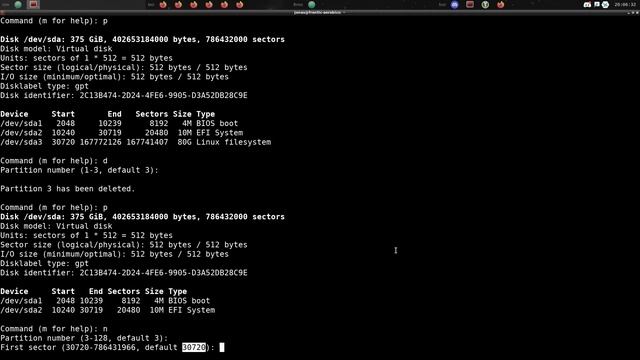
Task: Click the green circle icon in the center taskbar group
Action: coord(312,4)
